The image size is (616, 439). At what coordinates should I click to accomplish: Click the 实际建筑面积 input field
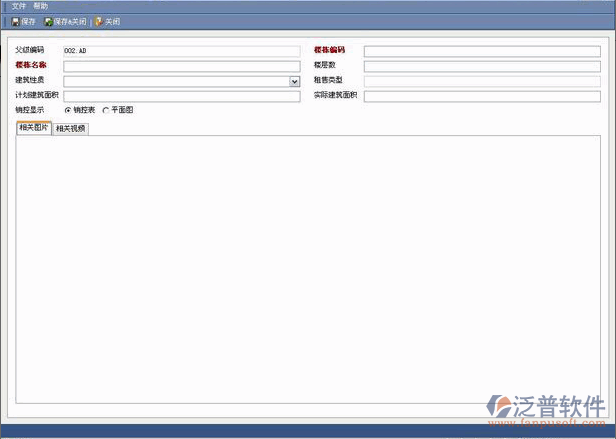[482, 96]
